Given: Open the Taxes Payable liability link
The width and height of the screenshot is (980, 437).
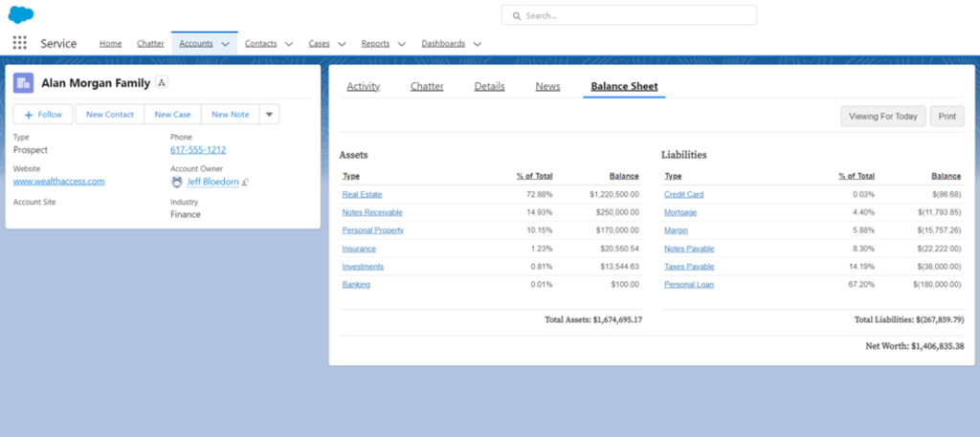Looking at the screenshot, I should 689,267.
